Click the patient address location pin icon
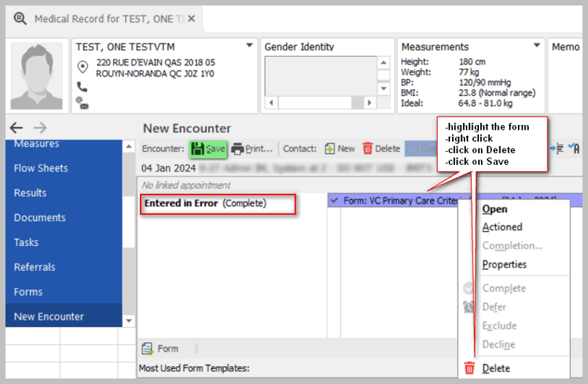The height and width of the screenshot is (384, 588). (83, 67)
